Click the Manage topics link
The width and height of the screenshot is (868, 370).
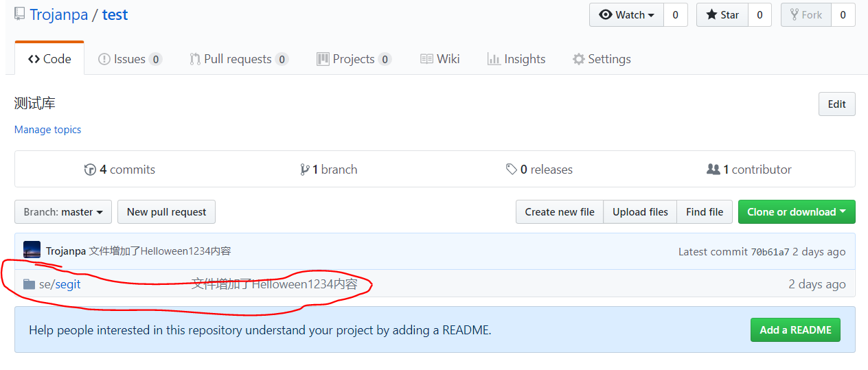(48, 130)
